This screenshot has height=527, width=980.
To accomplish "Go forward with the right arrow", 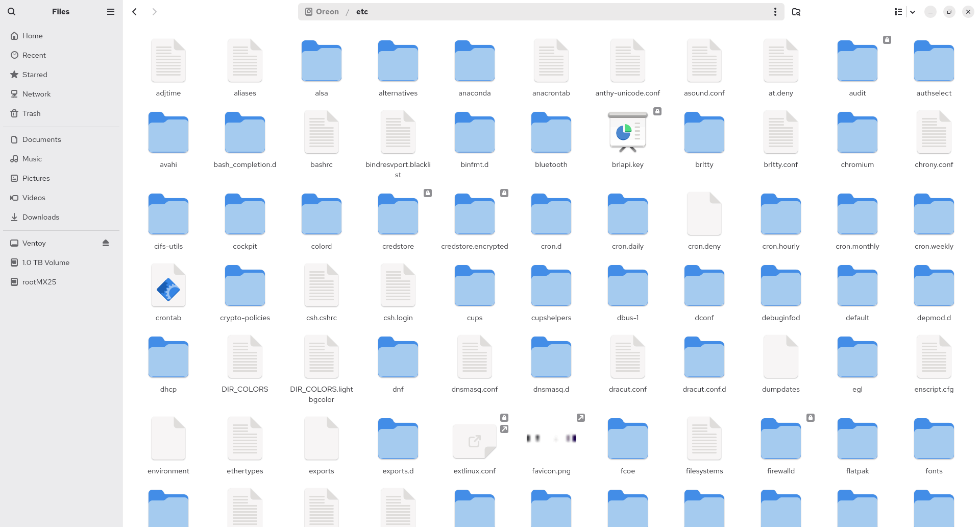I will pos(154,12).
